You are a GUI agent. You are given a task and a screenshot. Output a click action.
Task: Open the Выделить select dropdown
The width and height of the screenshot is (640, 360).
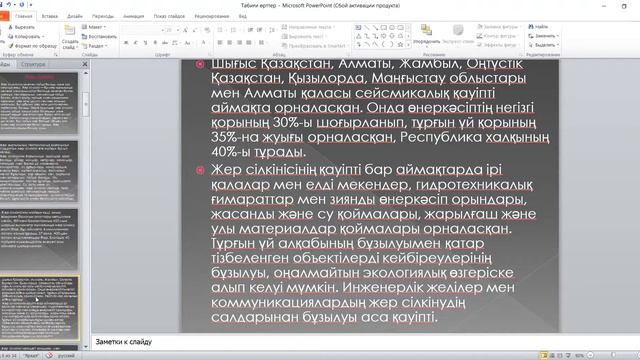(544, 45)
